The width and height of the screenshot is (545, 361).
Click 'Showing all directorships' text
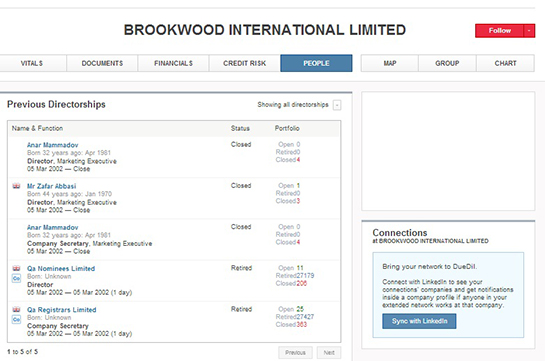293,105
